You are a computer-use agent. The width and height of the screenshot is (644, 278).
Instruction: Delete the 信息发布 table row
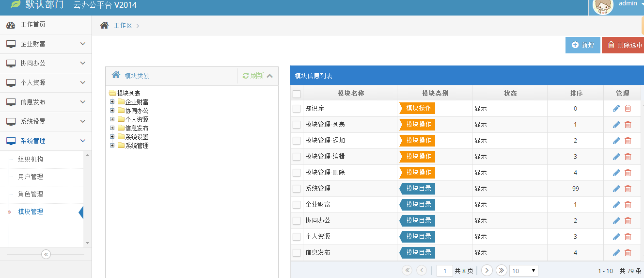pos(628,253)
